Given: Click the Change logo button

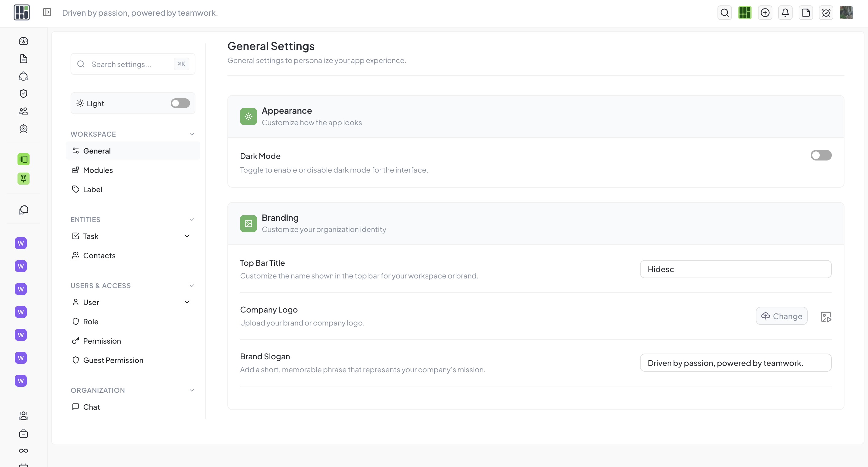Looking at the screenshot, I should (x=781, y=316).
